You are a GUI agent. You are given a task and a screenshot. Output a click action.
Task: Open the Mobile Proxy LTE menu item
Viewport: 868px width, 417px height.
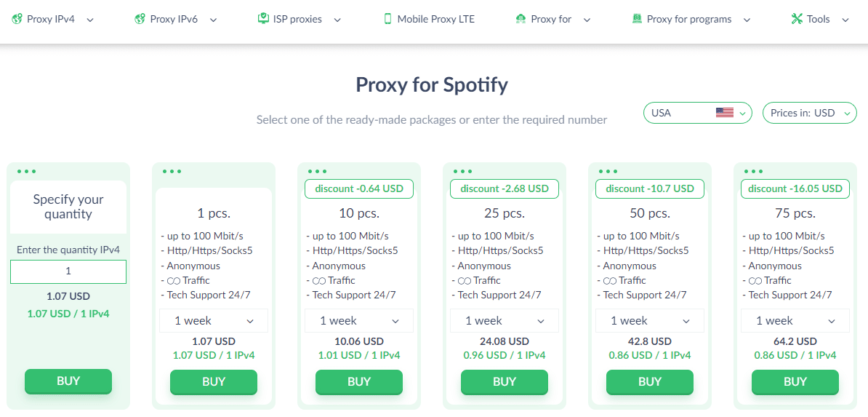(429, 20)
